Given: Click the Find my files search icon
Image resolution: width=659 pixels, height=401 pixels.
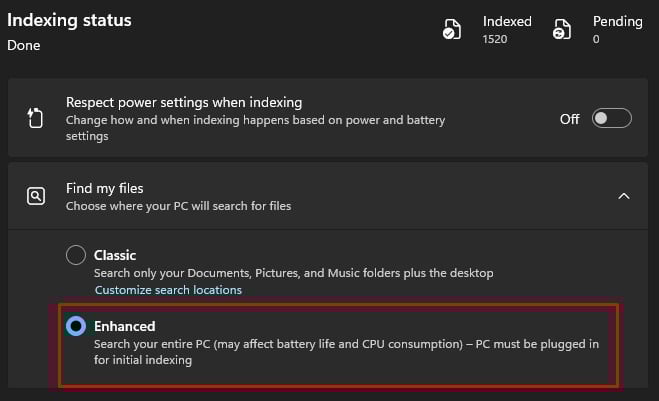Looking at the screenshot, I should click(35, 196).
